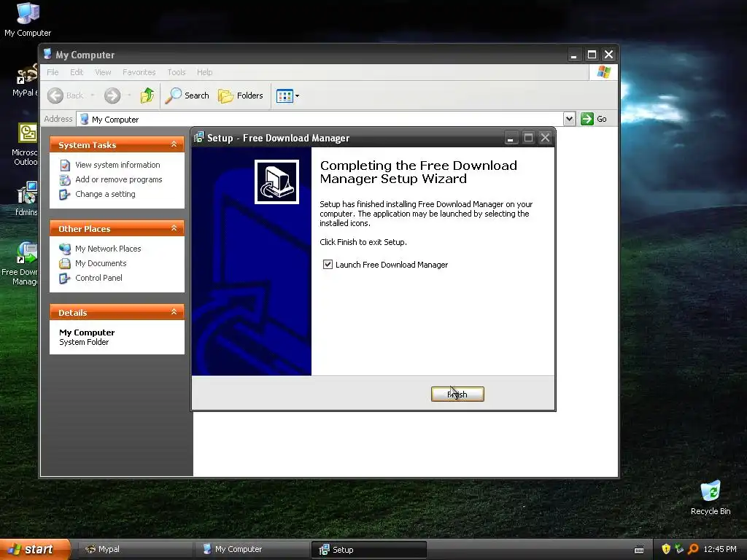Collapse the System Tasks panel
747x560 pixels.
click(x=174, y=144)
